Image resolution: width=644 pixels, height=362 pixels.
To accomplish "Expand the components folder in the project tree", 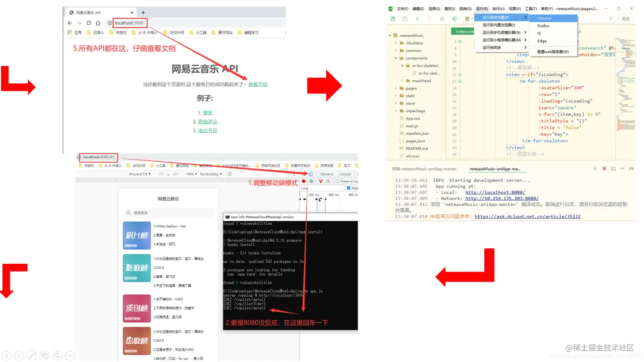I will 396,58.
